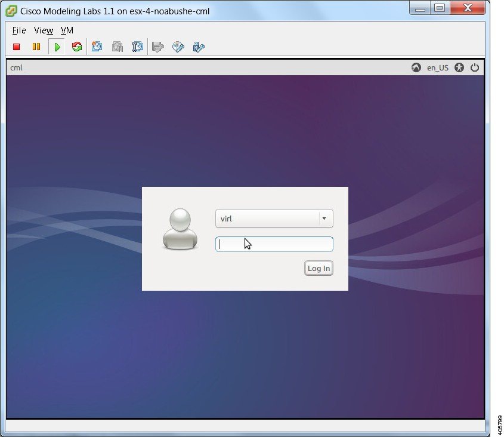This screenshot has height=437, width=504.
Task: Click the floppy drive connect icon
Action: tap(158, 47)
